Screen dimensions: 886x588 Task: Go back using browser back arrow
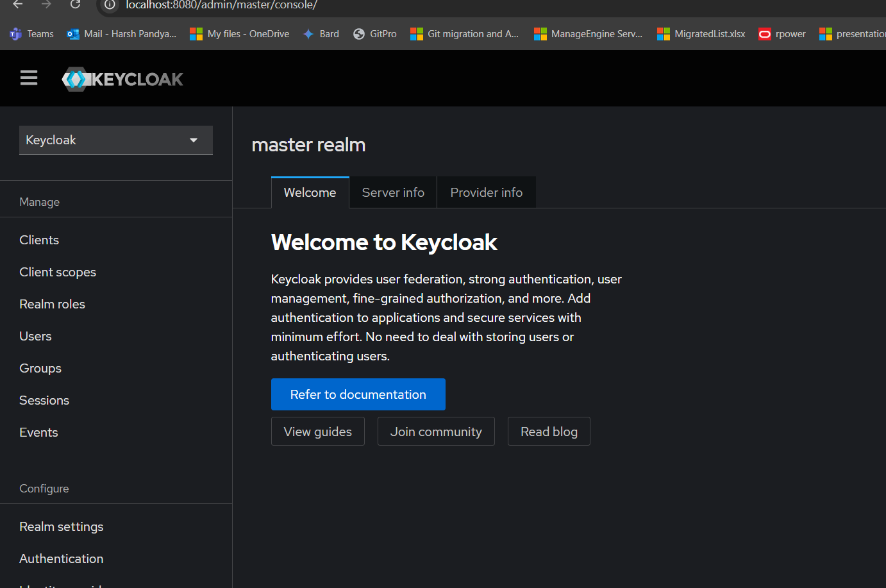[17, 4]
